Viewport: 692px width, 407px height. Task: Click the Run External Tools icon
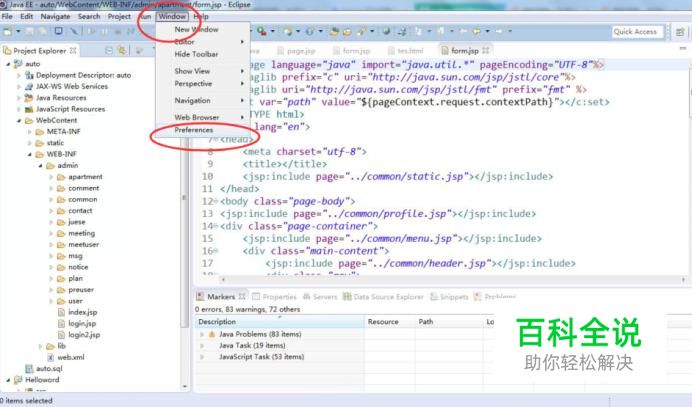point(262,31)
